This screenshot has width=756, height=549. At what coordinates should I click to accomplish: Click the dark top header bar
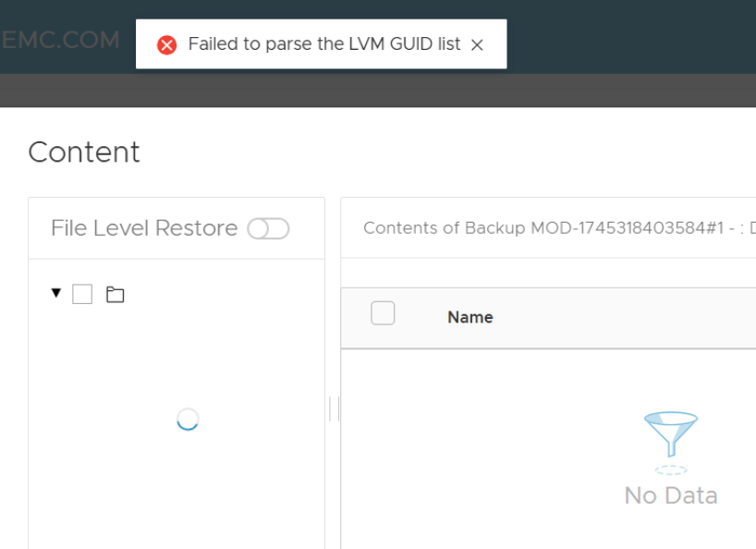tap(628, 37)
